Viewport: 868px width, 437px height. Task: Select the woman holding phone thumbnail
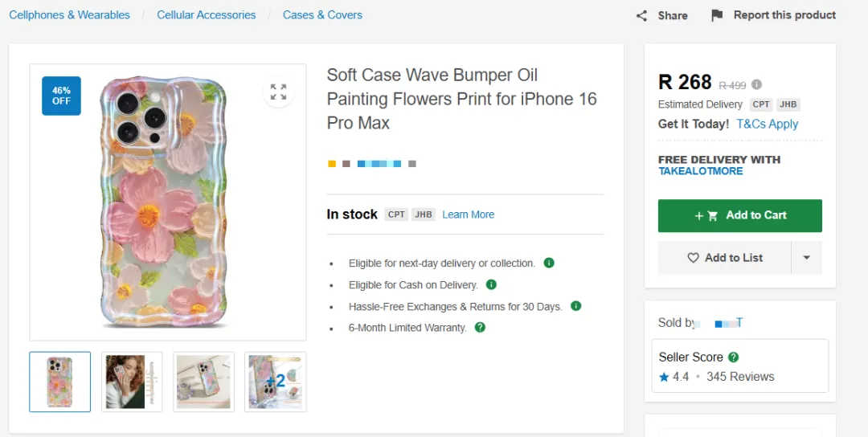pyautogui.click(x=132, y=382)
